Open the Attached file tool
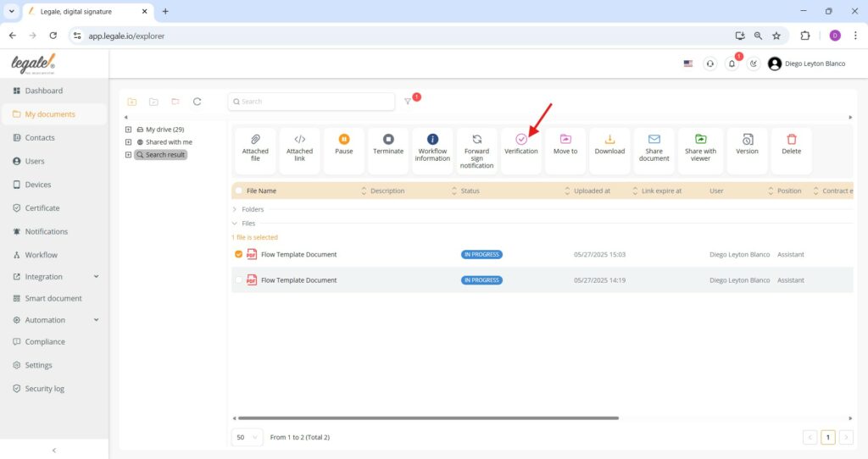 click(255, 151)
